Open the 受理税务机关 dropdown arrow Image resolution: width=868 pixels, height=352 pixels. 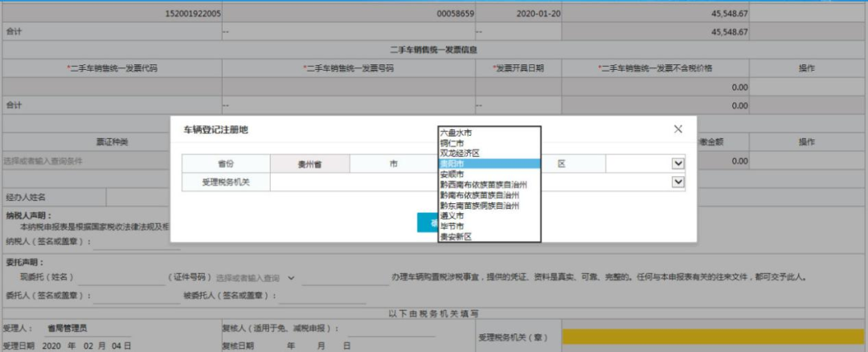tap(678, 182)
